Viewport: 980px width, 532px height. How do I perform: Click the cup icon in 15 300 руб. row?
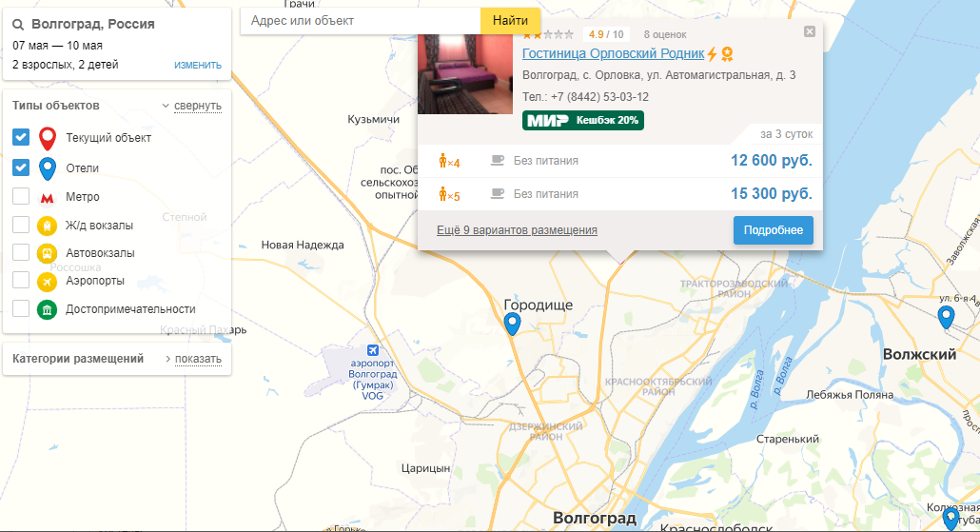pyautogui.click(x=498, y=194)
